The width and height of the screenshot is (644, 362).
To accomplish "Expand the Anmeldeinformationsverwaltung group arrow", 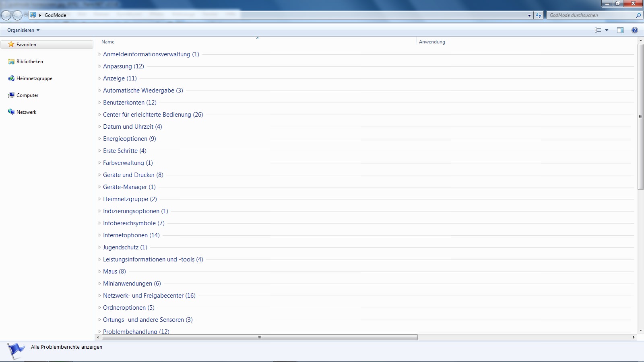I will 99,54.
